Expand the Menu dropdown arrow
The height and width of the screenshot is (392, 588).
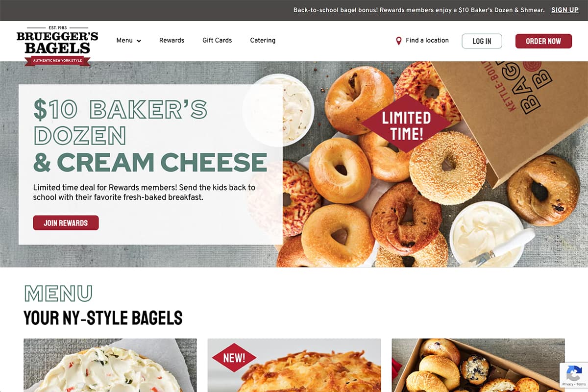139,41
